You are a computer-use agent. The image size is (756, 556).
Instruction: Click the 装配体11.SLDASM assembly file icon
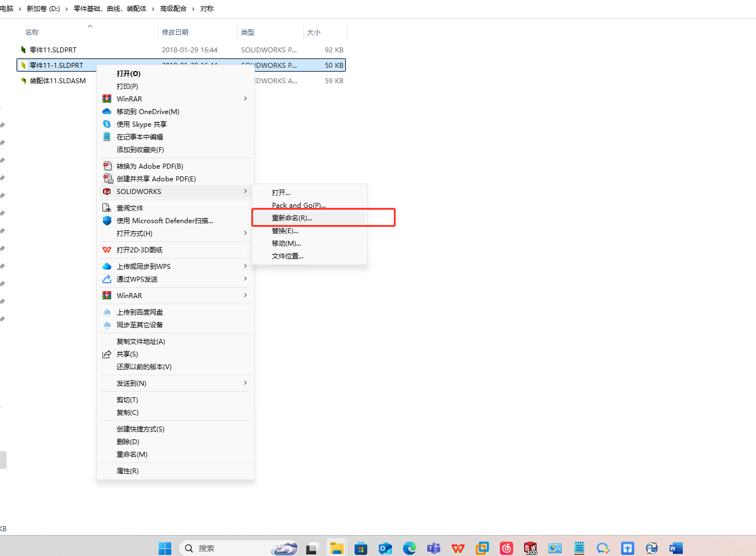pos(23,80)
